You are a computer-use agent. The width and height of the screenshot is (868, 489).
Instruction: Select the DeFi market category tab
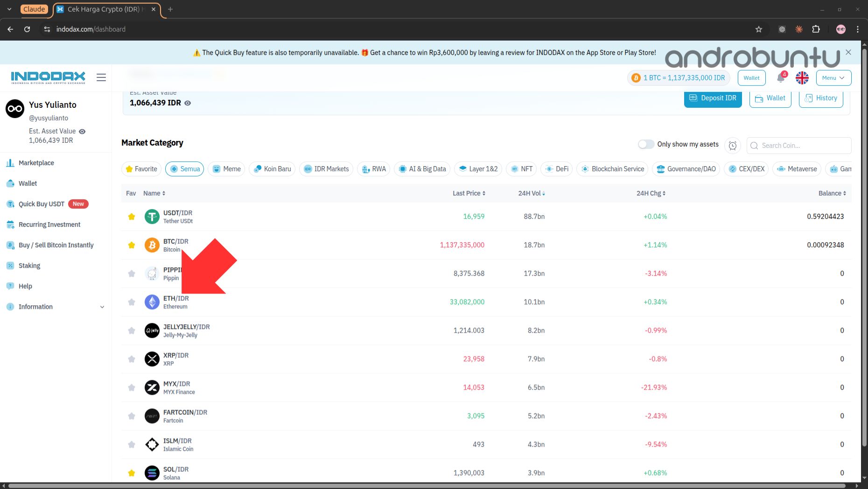(x=556, y=169)
